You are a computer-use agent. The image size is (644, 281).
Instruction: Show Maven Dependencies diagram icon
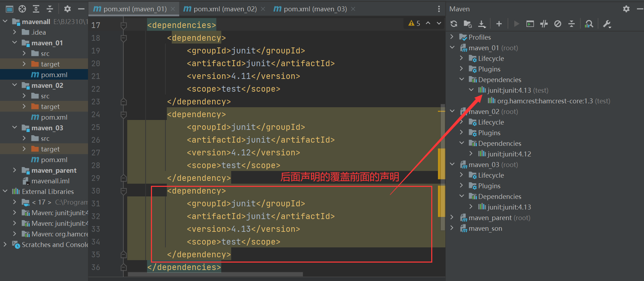(x=589, y=24)
